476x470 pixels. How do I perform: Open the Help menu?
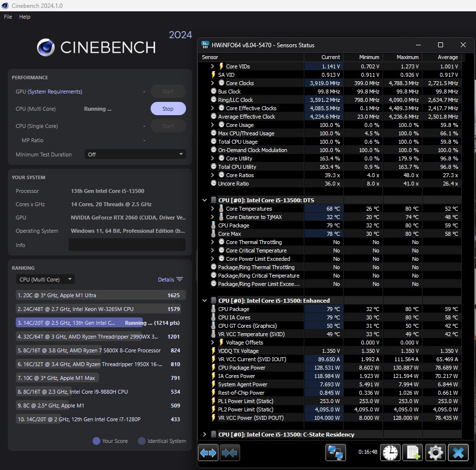pos(25,17)
